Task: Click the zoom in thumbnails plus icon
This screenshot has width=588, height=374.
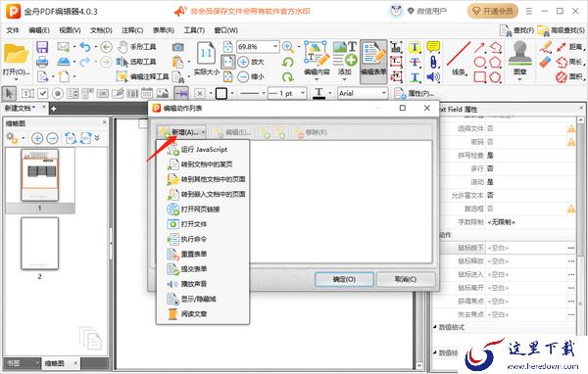Action: [x=37, y=138]
